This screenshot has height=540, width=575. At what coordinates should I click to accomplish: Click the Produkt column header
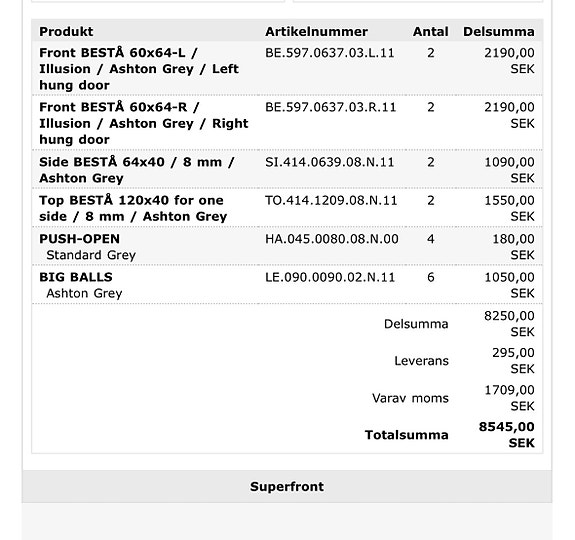coord(66,32)
